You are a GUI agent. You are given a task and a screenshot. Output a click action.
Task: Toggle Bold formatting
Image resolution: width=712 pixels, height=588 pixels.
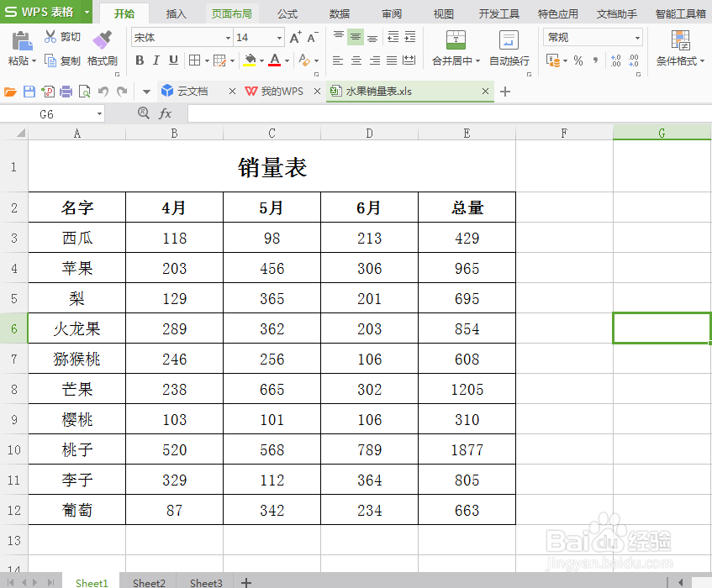[x=140, y=60]
